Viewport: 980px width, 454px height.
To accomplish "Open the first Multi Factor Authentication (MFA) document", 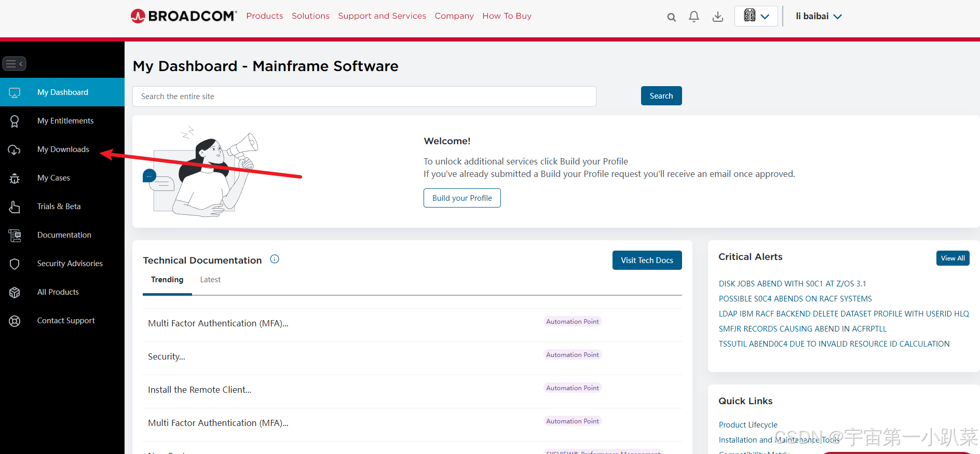I will tap(218, 323).
